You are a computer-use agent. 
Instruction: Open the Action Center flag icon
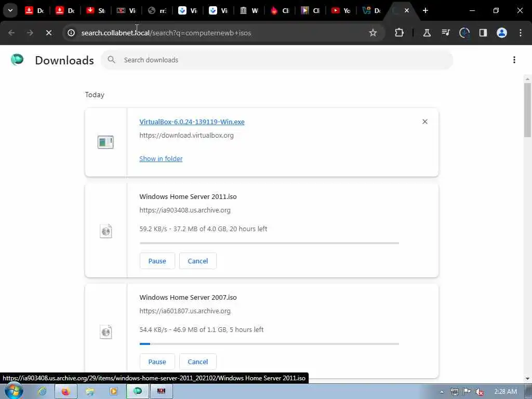467,392
